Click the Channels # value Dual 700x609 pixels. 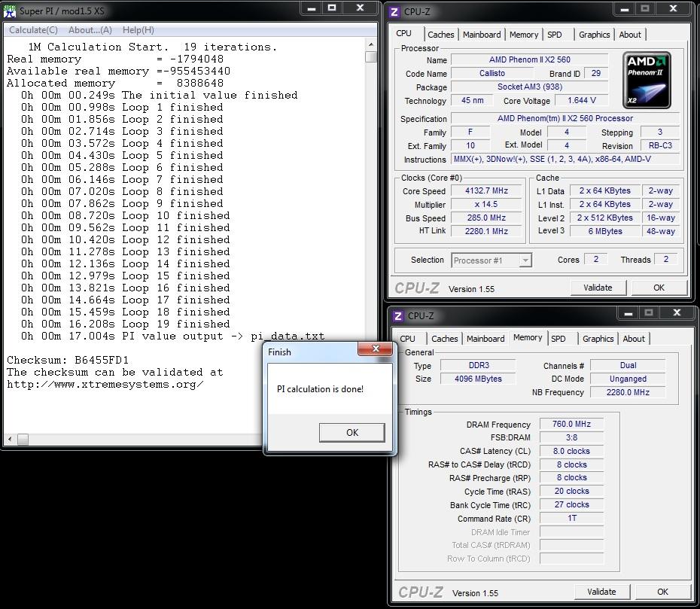point(627,365)
